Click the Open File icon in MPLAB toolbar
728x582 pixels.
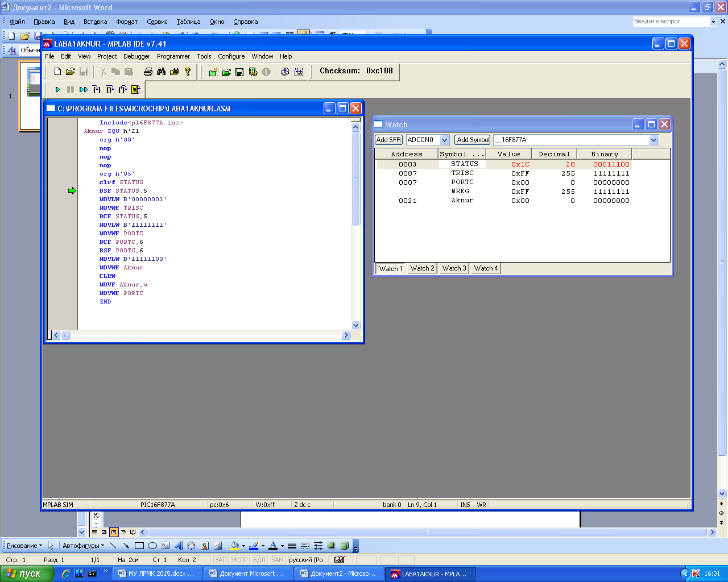70,72
